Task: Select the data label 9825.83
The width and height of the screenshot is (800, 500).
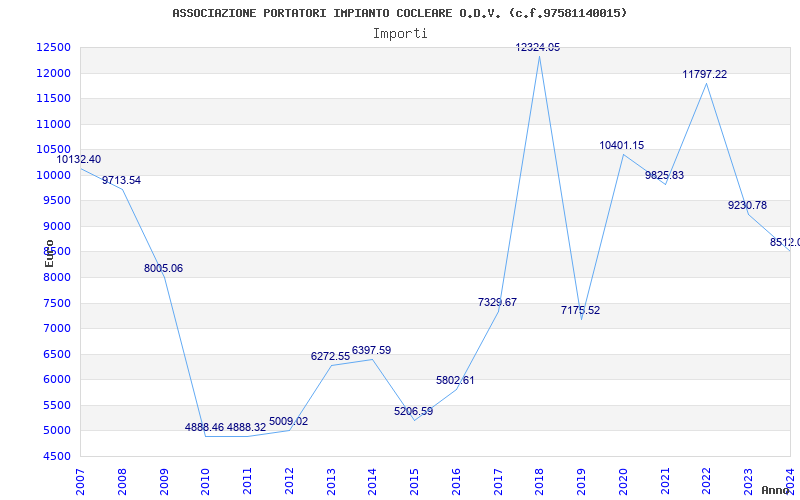Action: click(664, 175)
